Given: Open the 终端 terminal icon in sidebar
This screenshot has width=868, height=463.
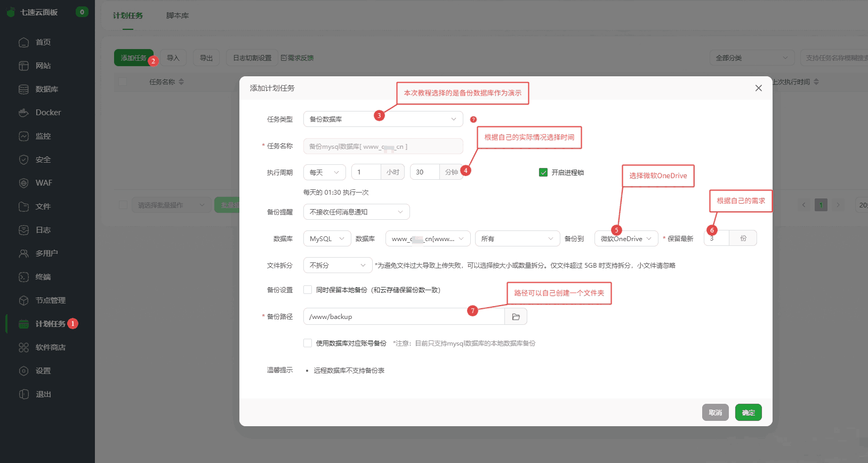Looking at the screenshot, I should [x=23, y=277].
